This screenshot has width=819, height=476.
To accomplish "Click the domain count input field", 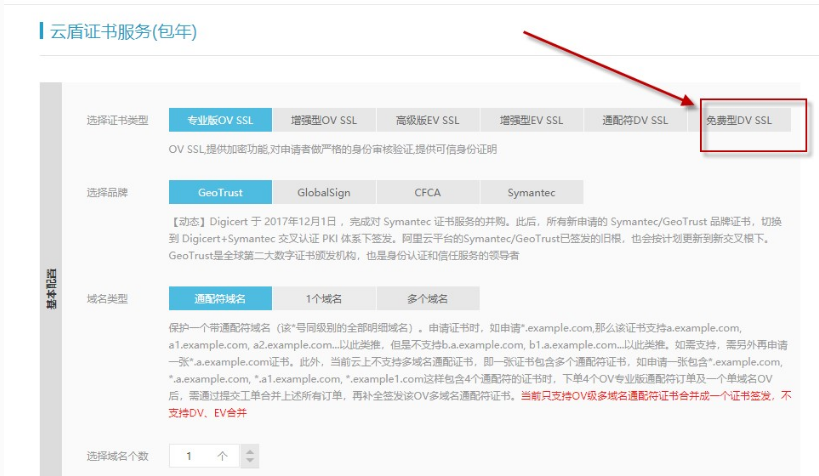I will 204,456.
